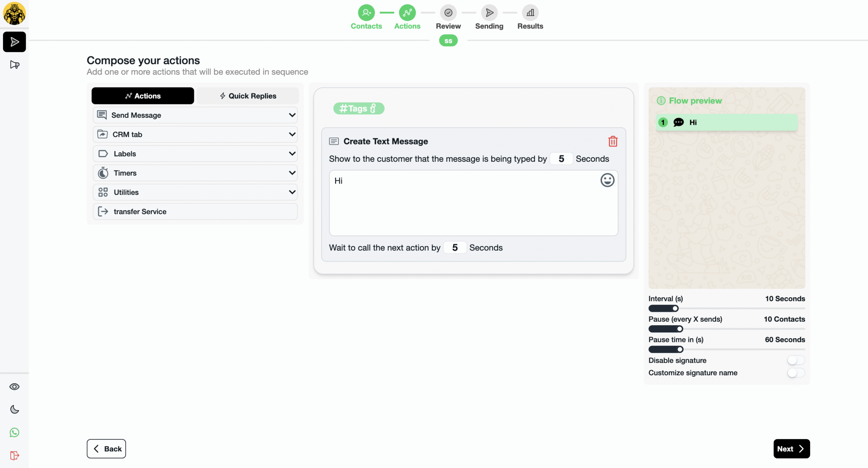Click the typing seconds input field
868x468 pixels.
coord(561,159)
